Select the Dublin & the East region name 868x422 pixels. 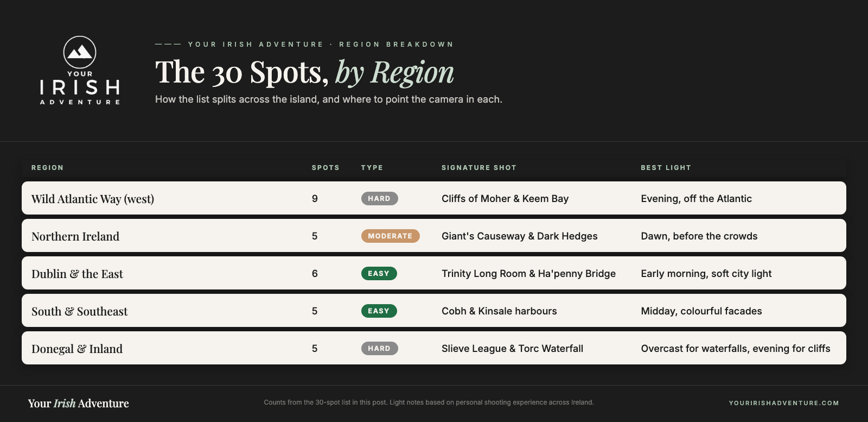(77, 274)
